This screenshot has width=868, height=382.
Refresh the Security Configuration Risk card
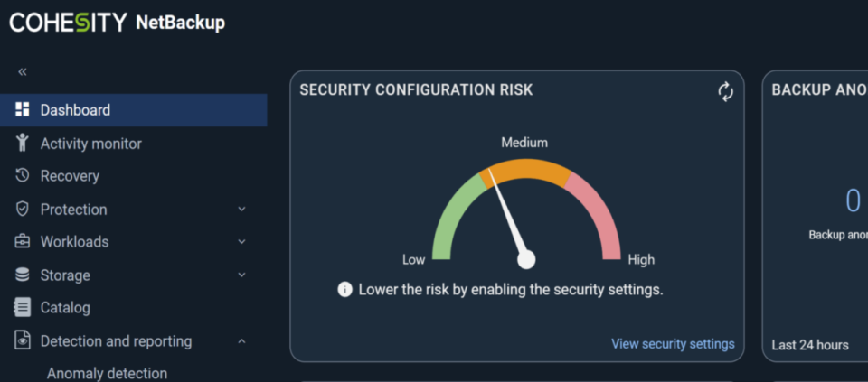click(725, 92)
